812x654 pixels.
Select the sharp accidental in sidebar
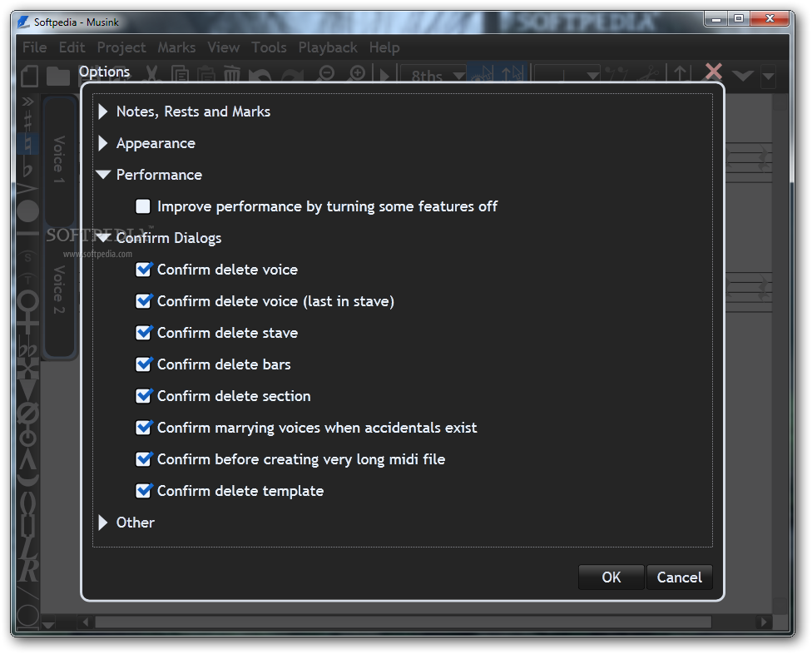[x=28, y=121]
